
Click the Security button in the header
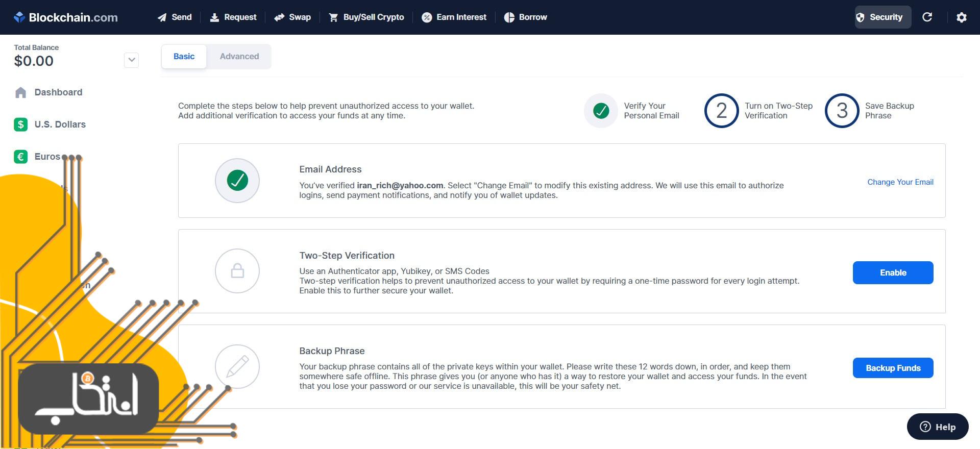pos(883,17)
